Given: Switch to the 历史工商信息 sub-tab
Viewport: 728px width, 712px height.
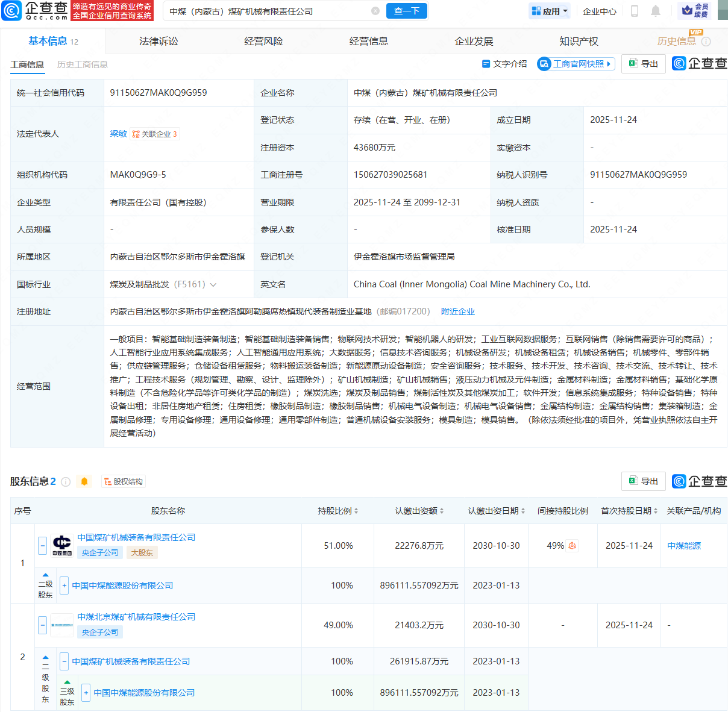Looking at the screenshot, I should tap(83, 64).
